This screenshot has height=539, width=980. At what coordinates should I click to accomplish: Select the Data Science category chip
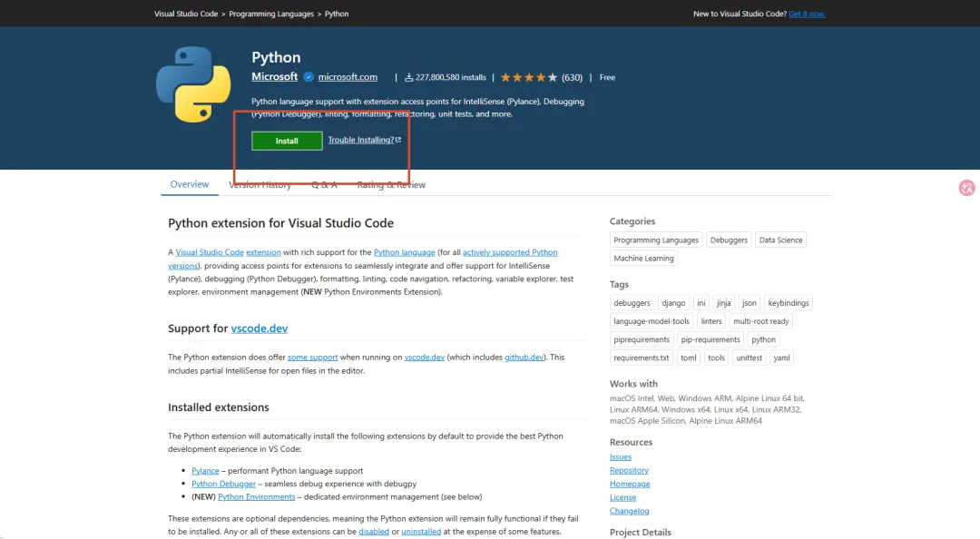[x=780, y=240]
